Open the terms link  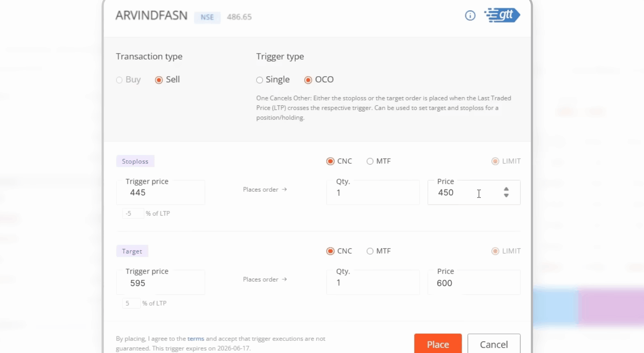tap(196, 338)
